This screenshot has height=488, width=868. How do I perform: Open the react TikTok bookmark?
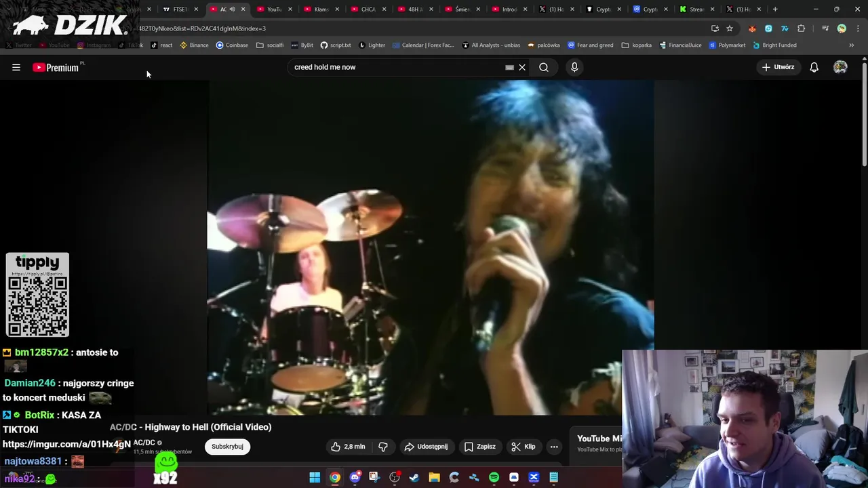click(161, 45)
